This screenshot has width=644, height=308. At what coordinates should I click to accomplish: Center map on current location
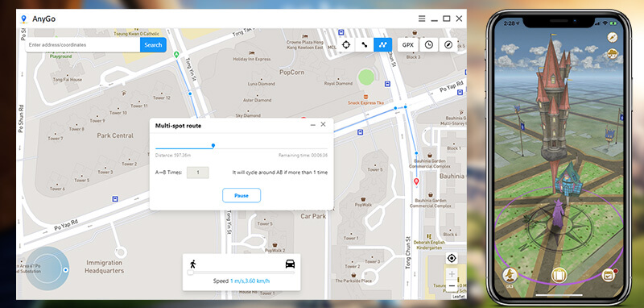[452, 258]
